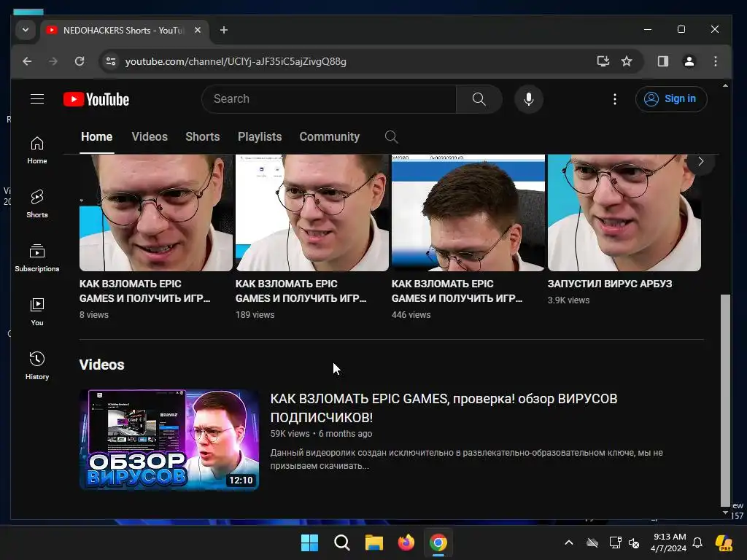Select the NEDOHACKERS Shorts browser tab
Image resolution: width=747 pixels, height=560 pixels.
click(x=124, y=31)
